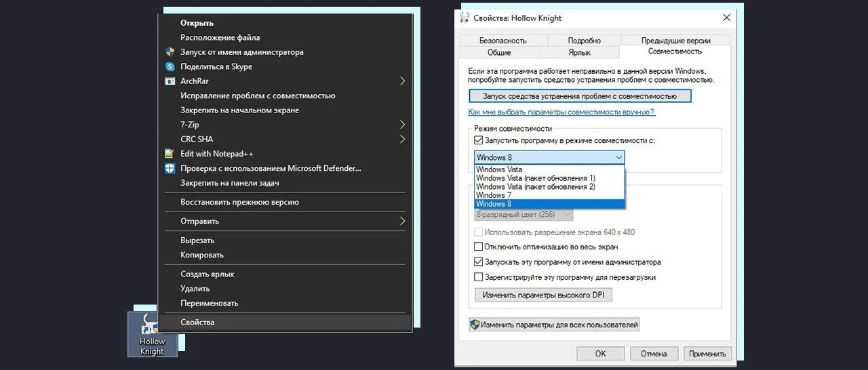Expand the ArchRar submenu
This screenshot has width=868, height=370.
tap(402, 81)
